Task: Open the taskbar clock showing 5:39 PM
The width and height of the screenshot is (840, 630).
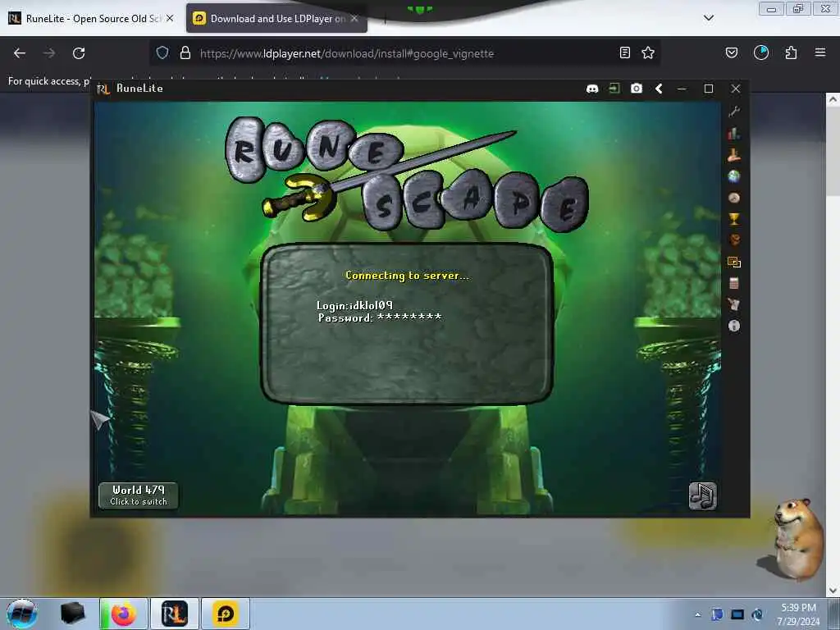Action: 798,614
